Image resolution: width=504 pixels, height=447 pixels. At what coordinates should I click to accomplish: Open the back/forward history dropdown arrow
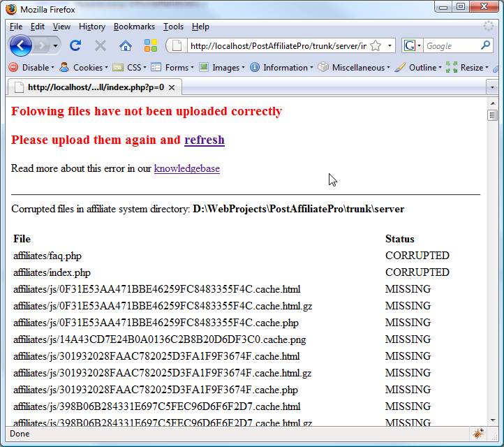tap(56, 46)
